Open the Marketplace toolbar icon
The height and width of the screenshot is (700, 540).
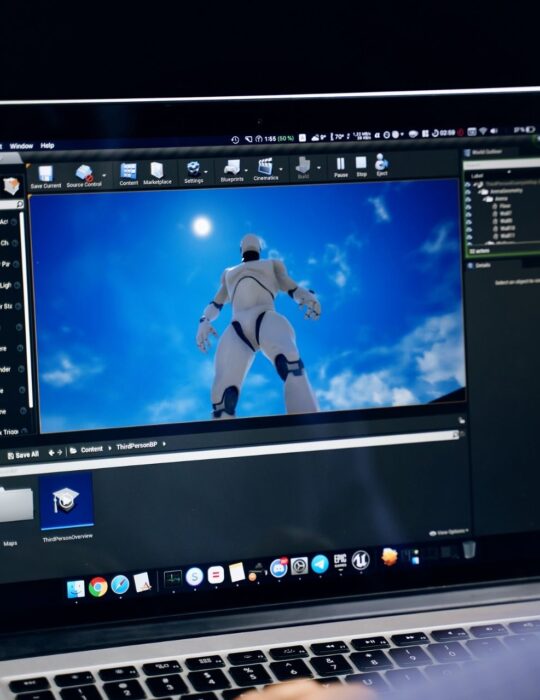pos(157,170)
